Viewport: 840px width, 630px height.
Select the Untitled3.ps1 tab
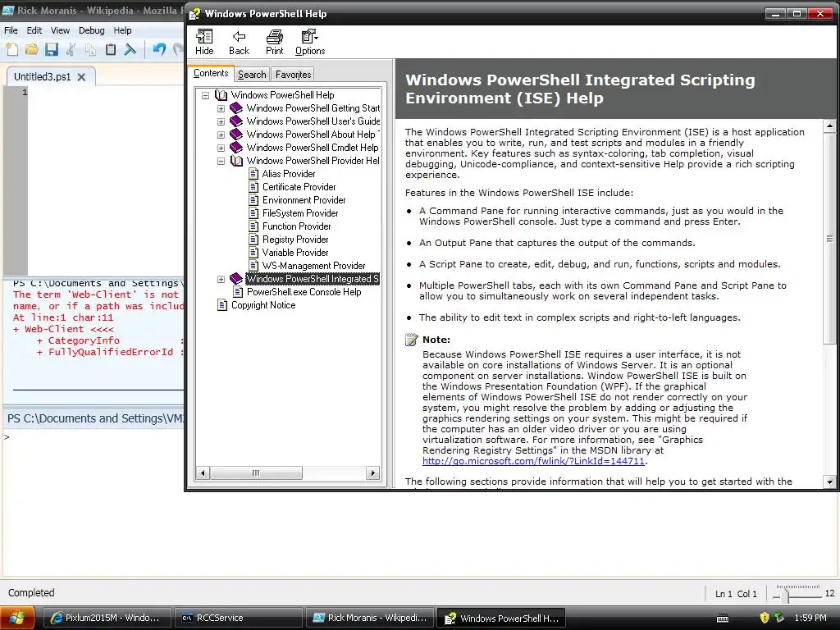click(x=43, y=76)
